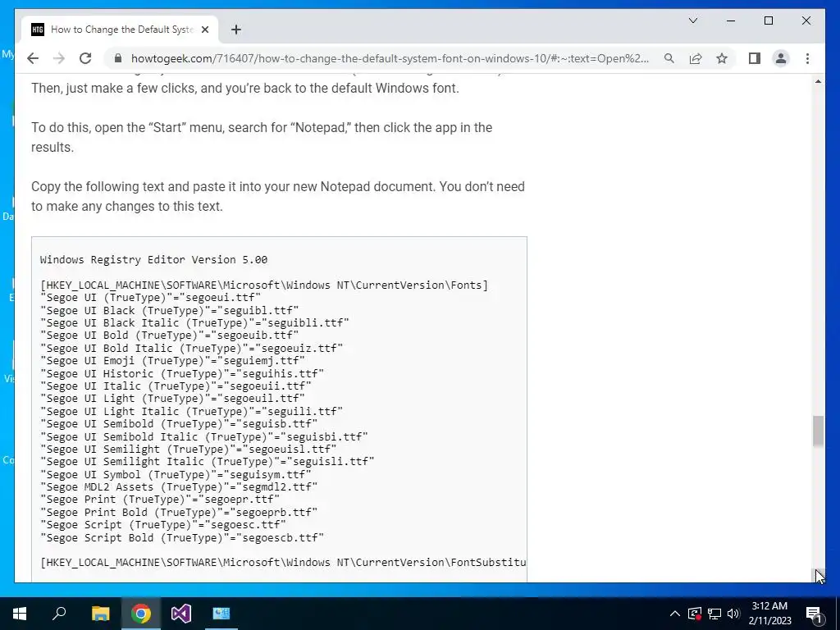Open the network status tray icon
This screenshot has width=840, height=630.
click(714, 614)
